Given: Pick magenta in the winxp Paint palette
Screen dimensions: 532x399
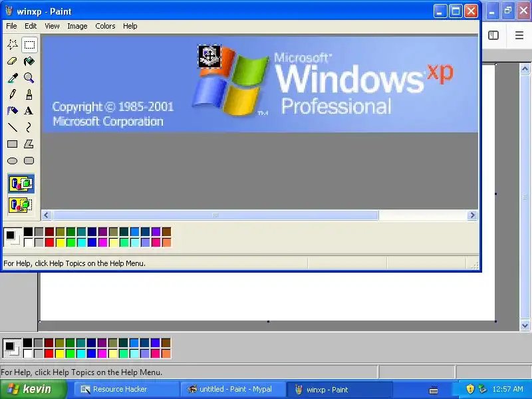Looking at the screenshot, I should pos(103,242).
